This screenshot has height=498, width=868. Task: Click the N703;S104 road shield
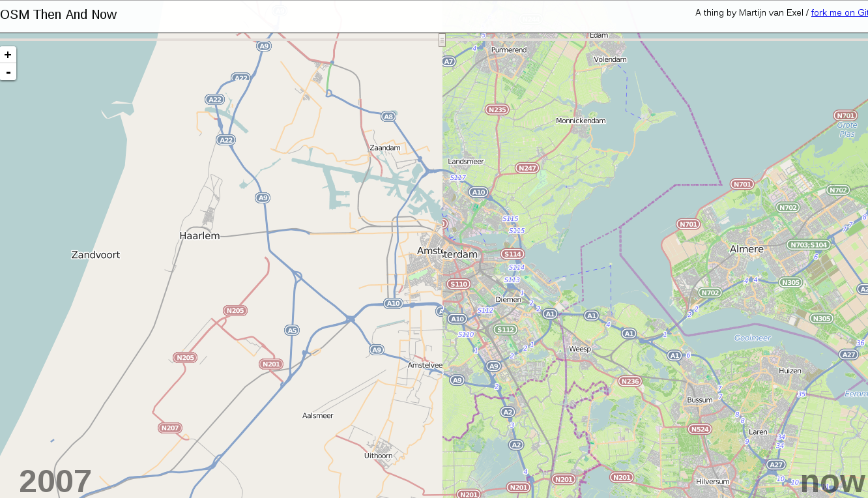pos(808,245)
